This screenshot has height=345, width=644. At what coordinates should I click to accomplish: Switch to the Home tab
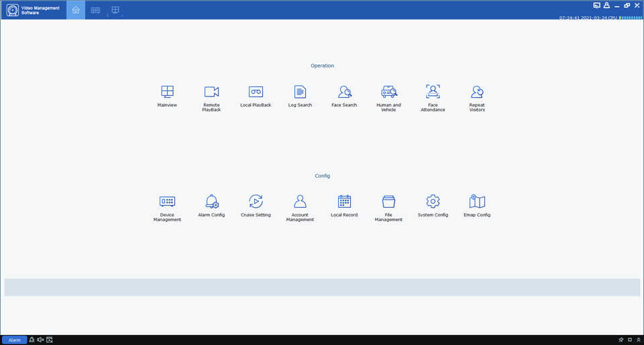(x=76, y=10)
